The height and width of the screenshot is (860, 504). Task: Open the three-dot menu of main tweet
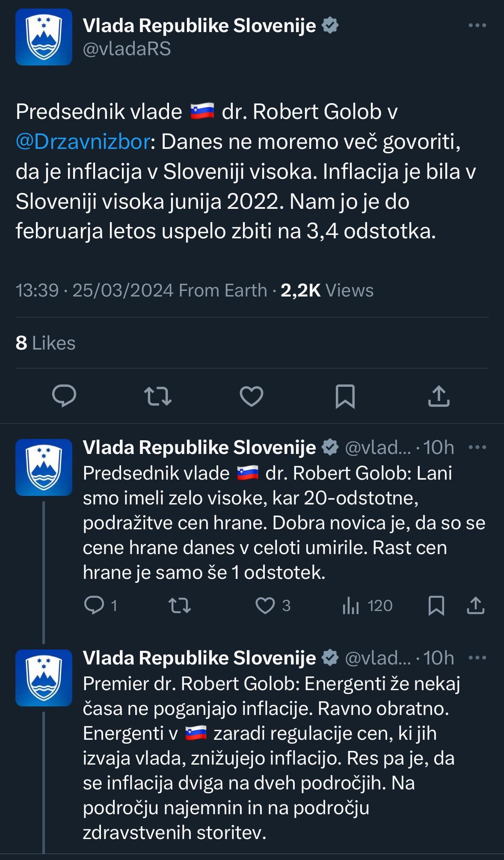(x=477, y=26)
